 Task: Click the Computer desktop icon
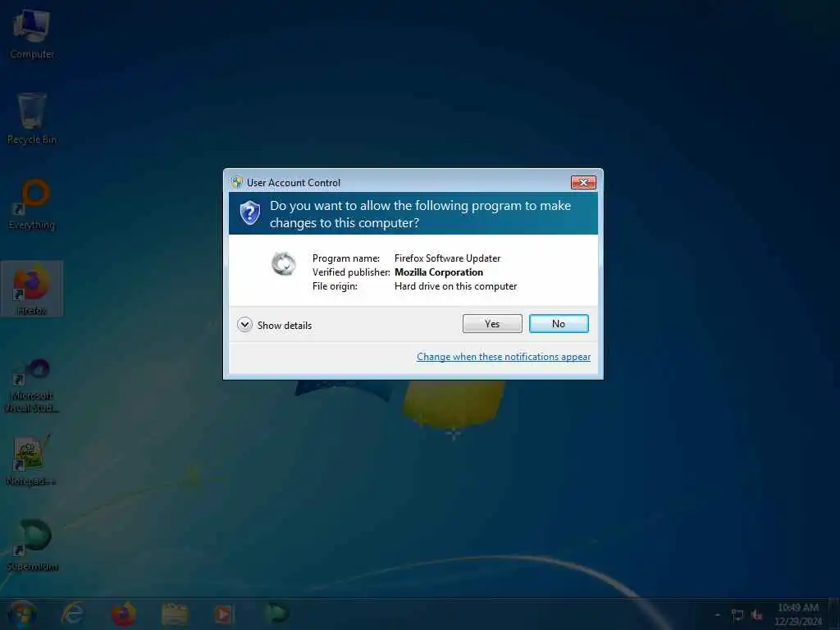[32, 33]
